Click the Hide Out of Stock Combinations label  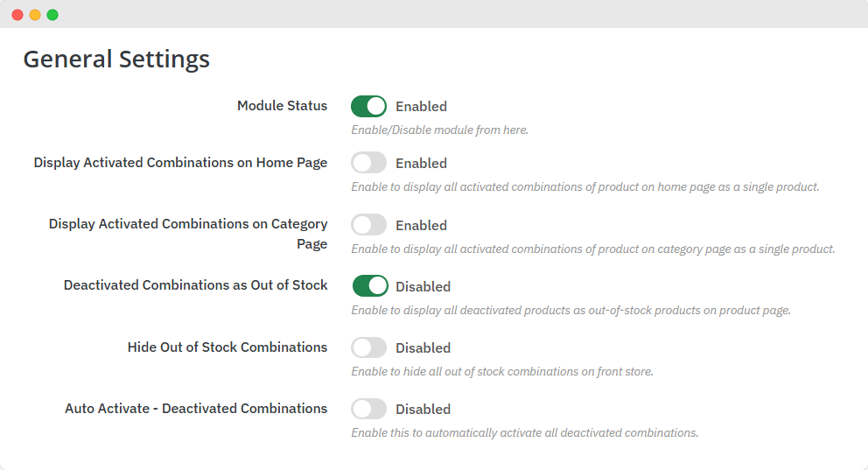(x=227, y=347)
